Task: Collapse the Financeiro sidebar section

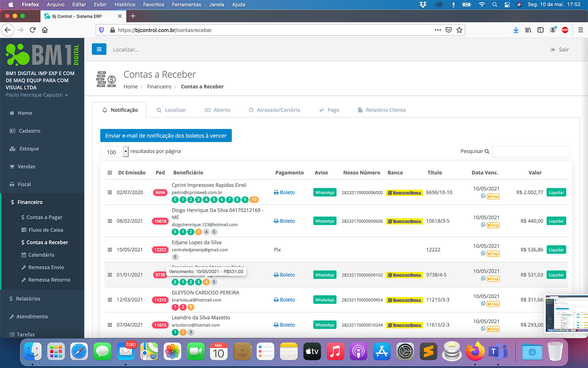Action: 30,202
